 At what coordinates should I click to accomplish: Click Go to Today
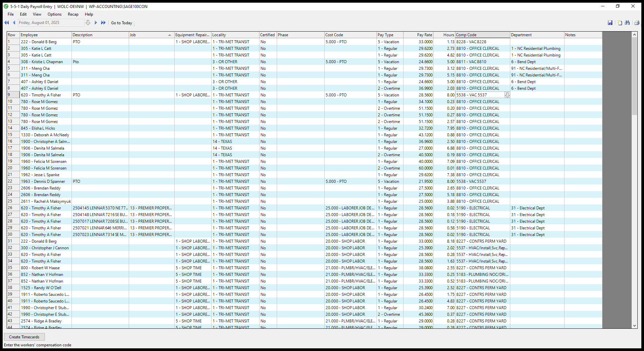pyautogui.click(x=121, y=23)
